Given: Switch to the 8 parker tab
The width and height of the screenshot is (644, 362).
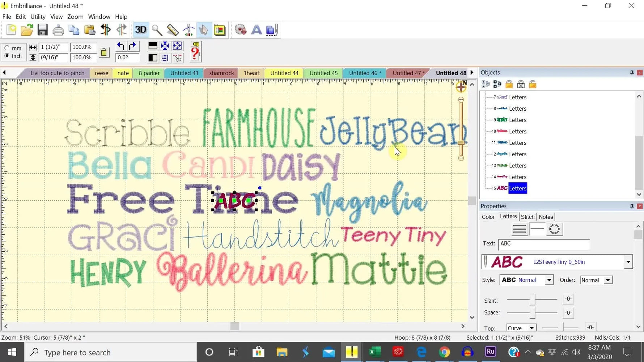Looking at the screenshot, I should [x=149, y=73].
